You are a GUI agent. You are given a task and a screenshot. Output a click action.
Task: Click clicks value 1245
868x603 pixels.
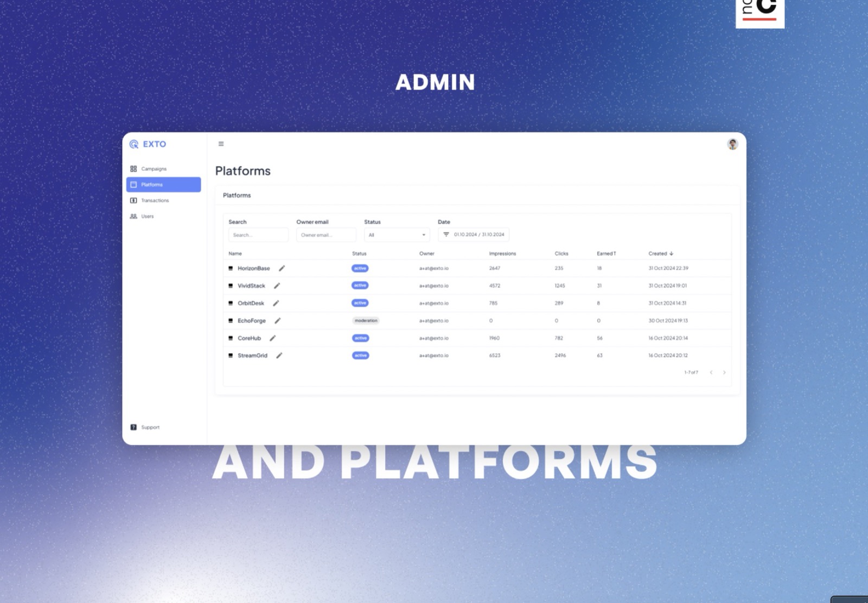560,285
